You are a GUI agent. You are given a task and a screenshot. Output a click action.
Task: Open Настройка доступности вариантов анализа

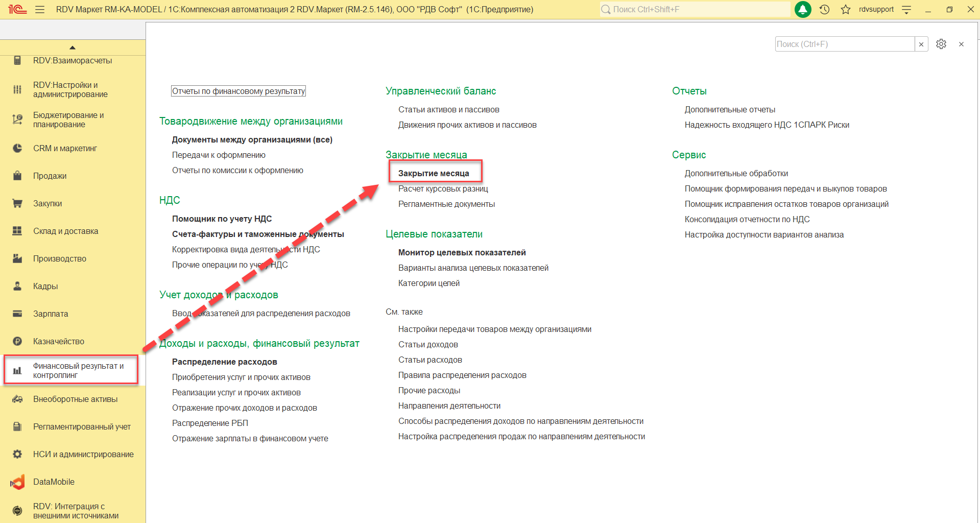pos(764,234)
